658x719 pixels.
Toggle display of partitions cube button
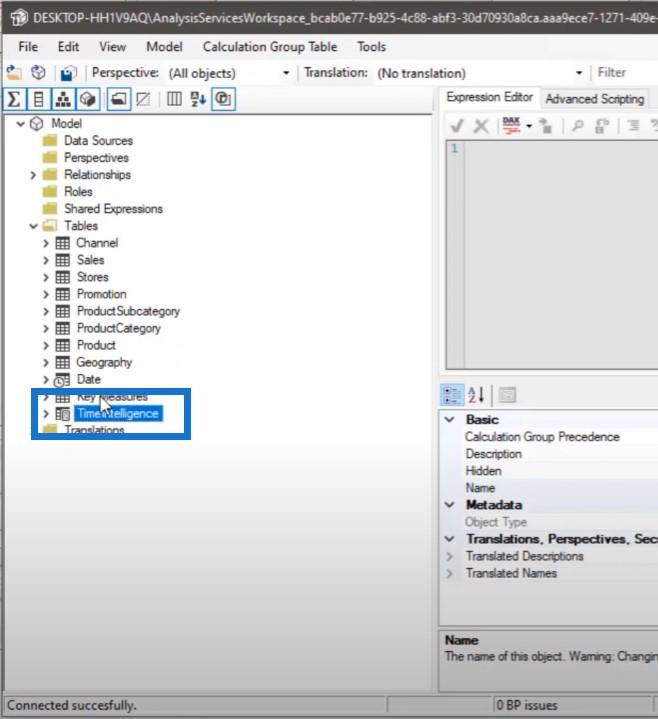point(88,99)
